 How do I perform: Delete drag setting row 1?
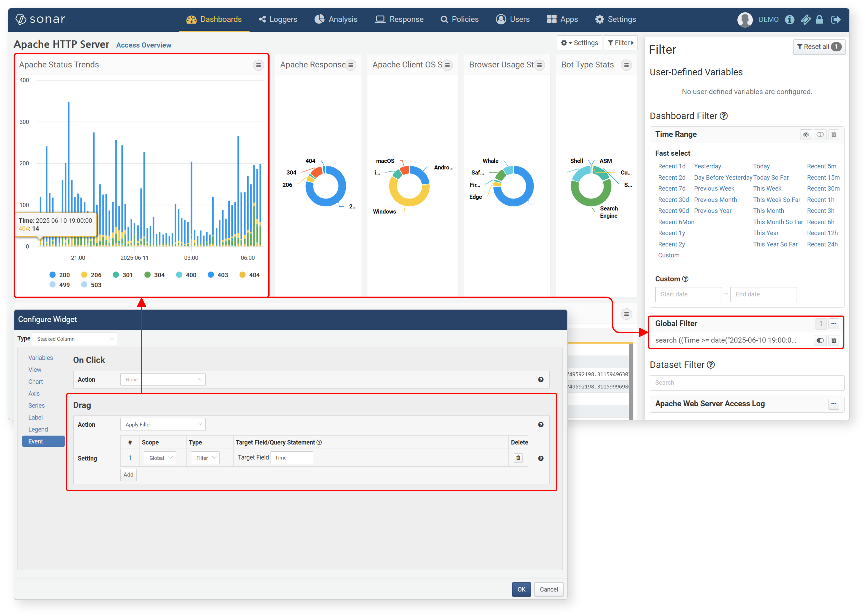tap(518, 457)
